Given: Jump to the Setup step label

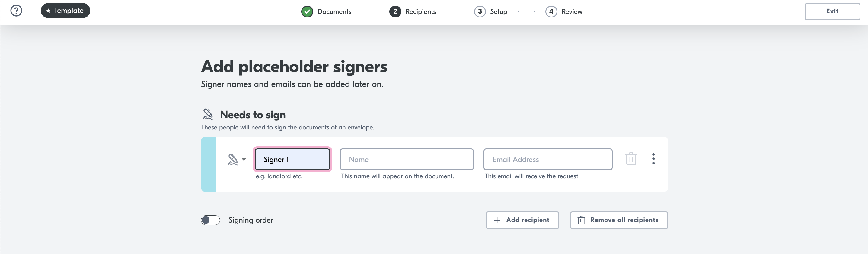Looking at the screenshot, I should (x=498, y=11).
